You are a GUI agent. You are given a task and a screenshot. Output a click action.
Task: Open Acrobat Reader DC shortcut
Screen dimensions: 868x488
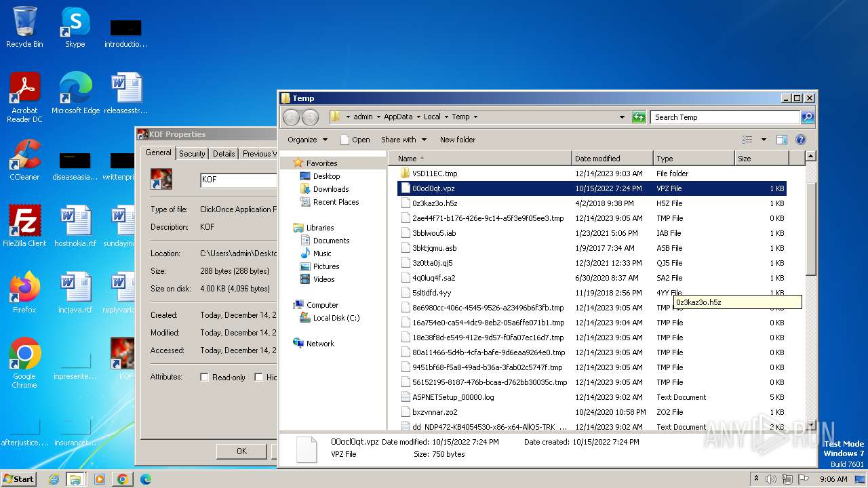click(x=24, y=98)
